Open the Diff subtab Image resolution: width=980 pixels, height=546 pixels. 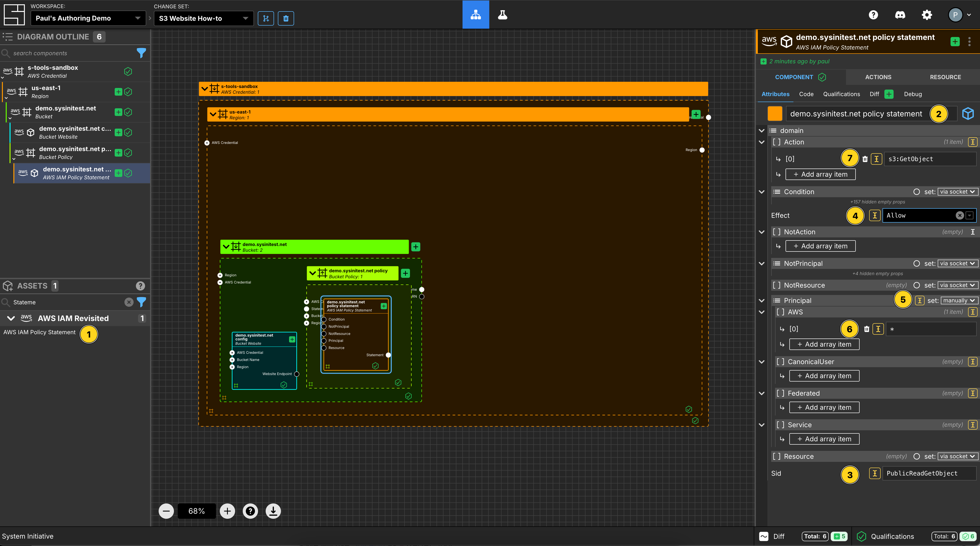click(874, 94)
